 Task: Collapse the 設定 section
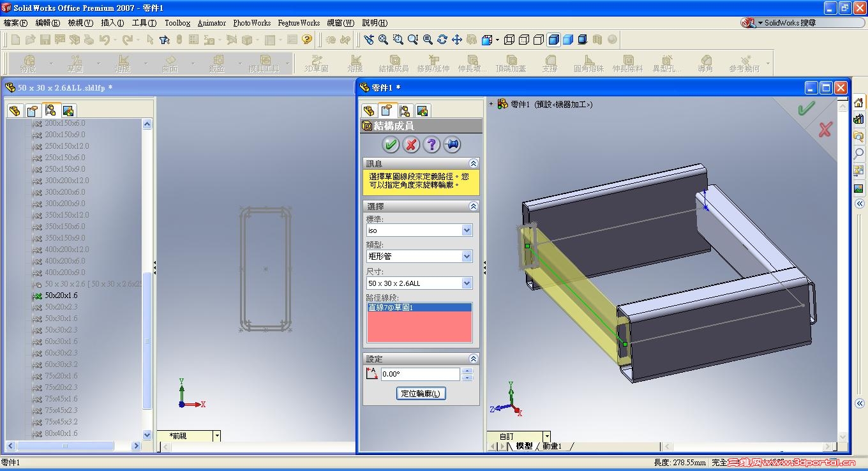[473, 359]
